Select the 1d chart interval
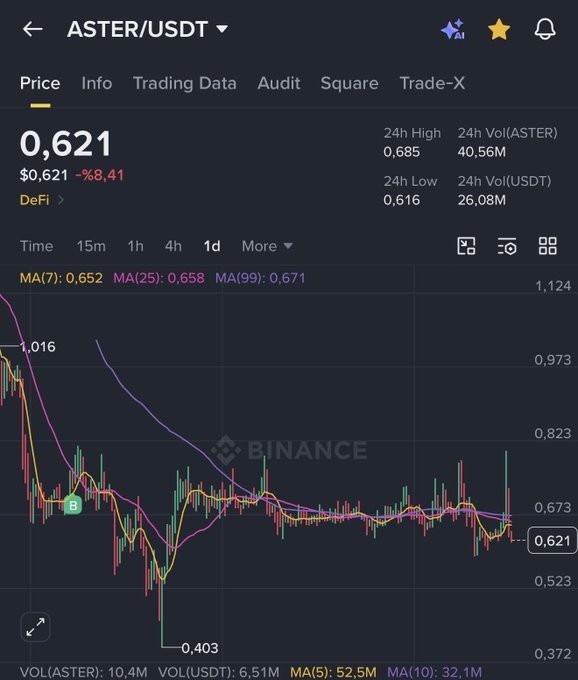The image size is (578, 680). (x=212, y=246)
